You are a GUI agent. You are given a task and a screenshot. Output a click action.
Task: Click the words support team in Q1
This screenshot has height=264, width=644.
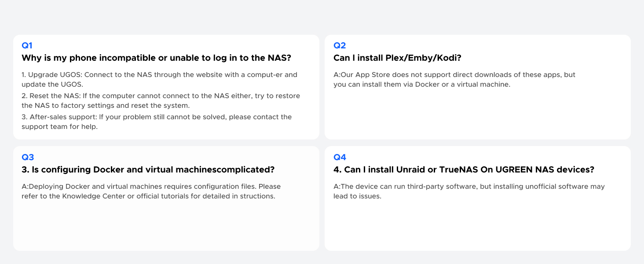(42, 127)
